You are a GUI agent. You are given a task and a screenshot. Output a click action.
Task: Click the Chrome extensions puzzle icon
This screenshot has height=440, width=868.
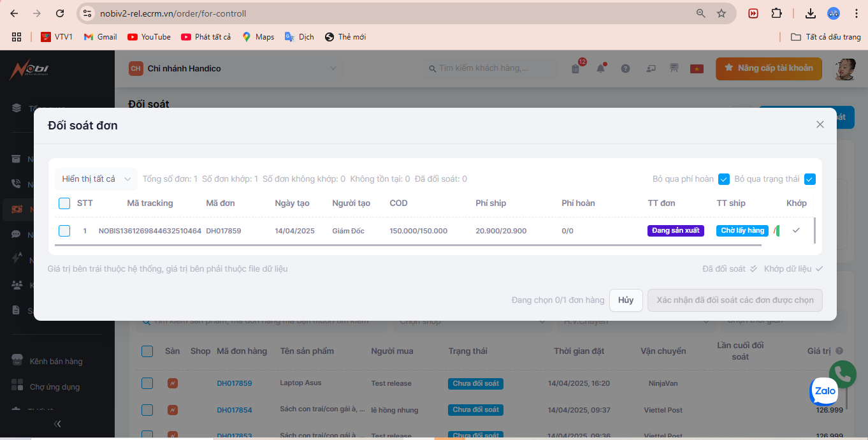coord(776,13)
